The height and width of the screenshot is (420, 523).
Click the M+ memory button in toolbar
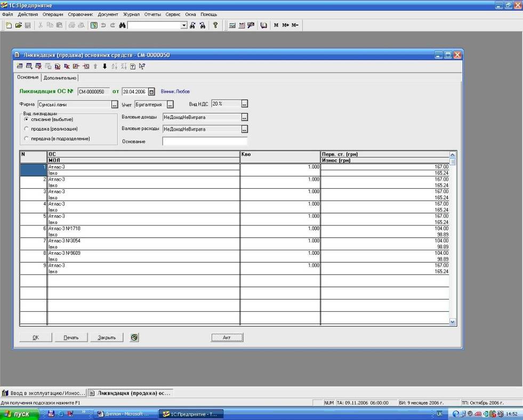[x=285, y=25]
